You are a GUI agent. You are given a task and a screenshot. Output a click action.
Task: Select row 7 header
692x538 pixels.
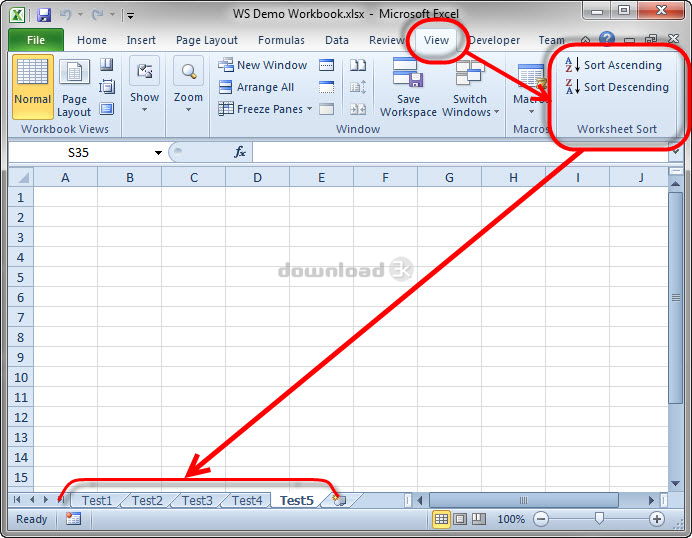21,317
